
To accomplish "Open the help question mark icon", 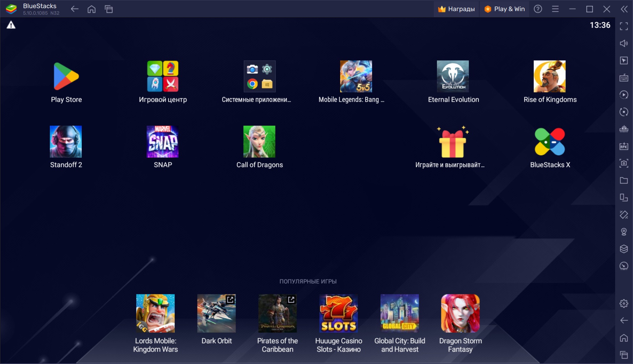I will 538,9.
